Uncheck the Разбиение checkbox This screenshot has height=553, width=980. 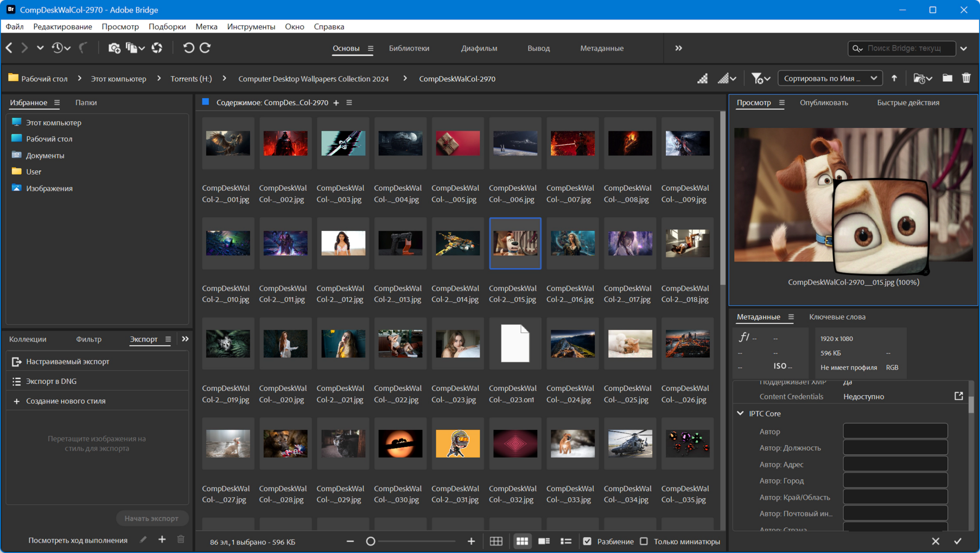click(x=587, y=541)
